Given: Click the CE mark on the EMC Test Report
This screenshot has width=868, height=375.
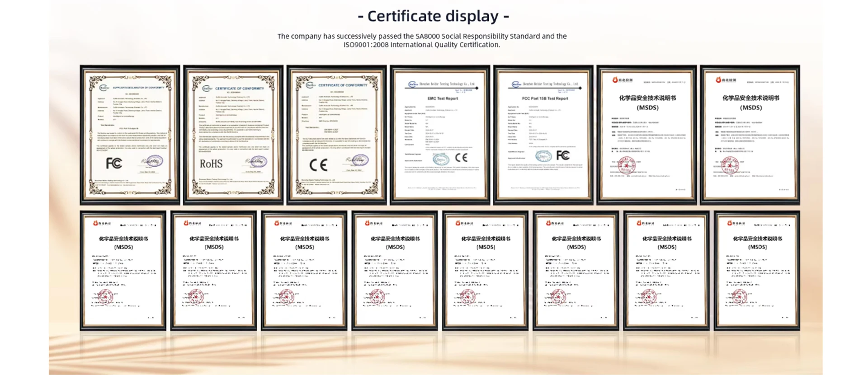Looking at the screenshot, I should pos(461,158).
